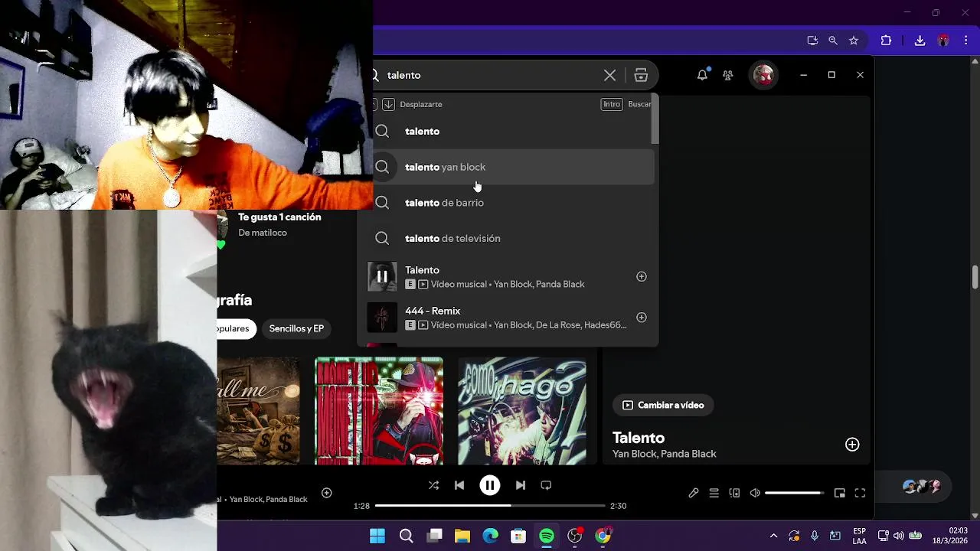Open Connect to a device
980x551 pixels.
(x=734, y=493)
